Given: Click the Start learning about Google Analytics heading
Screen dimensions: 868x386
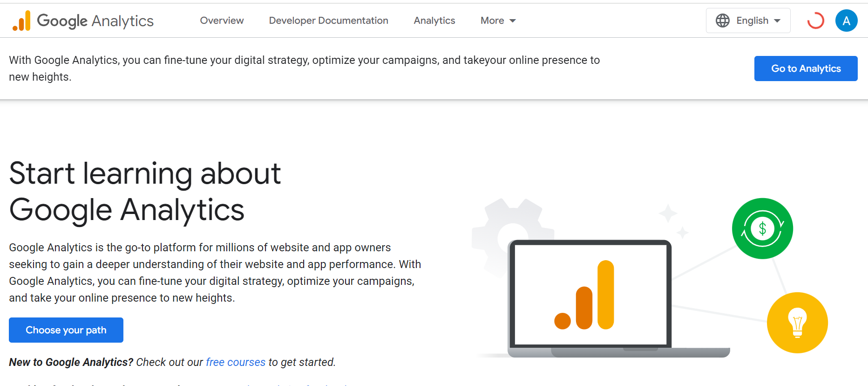Looking at the screenshot, I should tap(145, 191).
